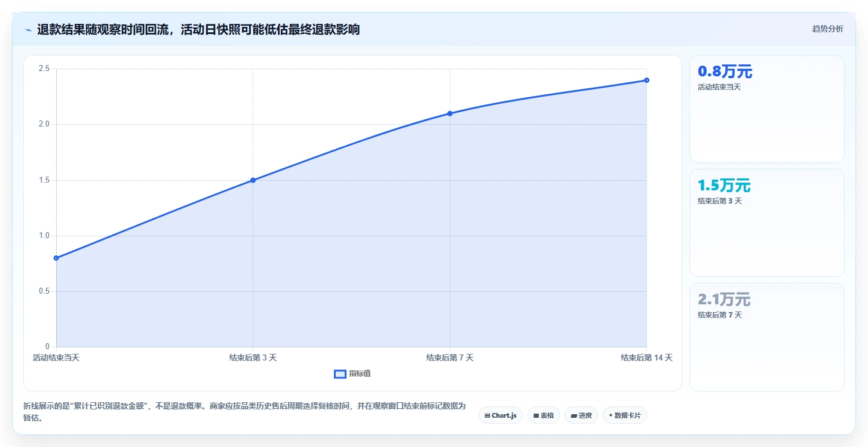Select the 表格 tag
The height and width of the screenshot is (447, 868).
point(544,415)
